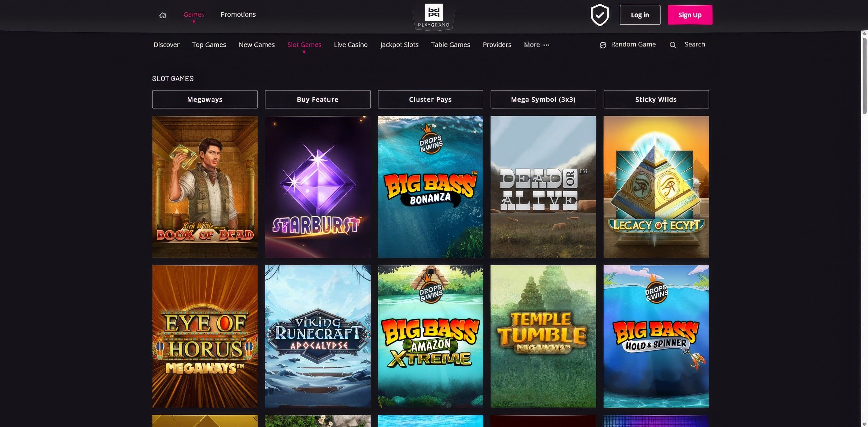Open Eye of Horus Megaways game
This screenshot has width=868, height=427.
point(205,337)
